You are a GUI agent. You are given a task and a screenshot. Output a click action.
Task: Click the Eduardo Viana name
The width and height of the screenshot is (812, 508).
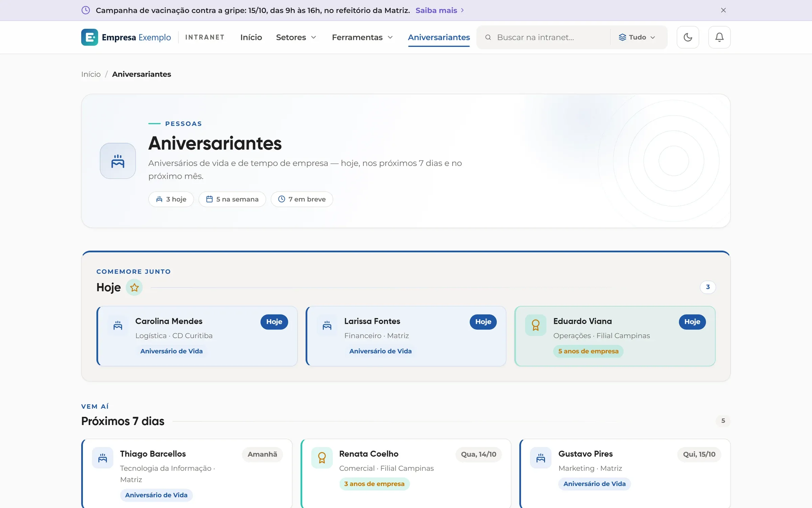pyautogui.click(x=583, y=321)
